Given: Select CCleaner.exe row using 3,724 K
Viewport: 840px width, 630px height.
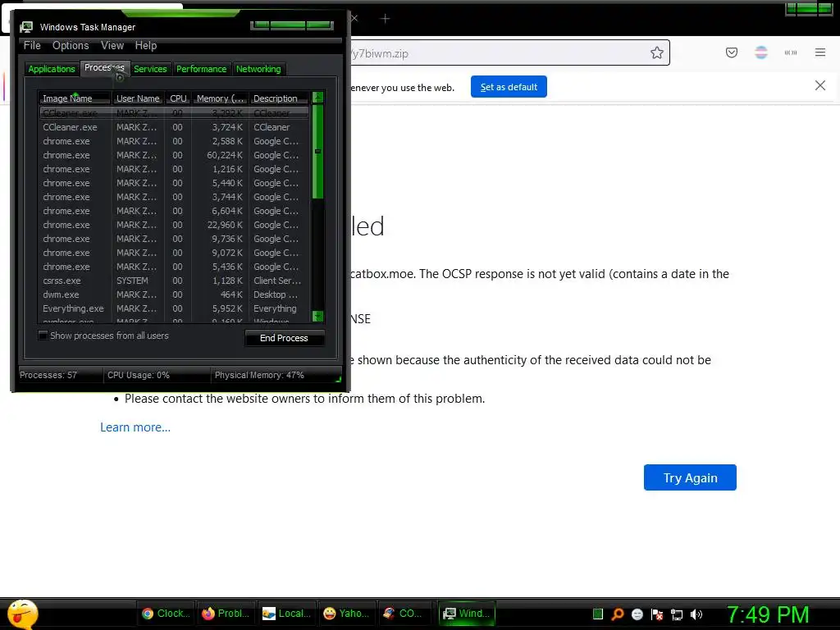Looking at the screenshot, I should (x=174, y=127).
